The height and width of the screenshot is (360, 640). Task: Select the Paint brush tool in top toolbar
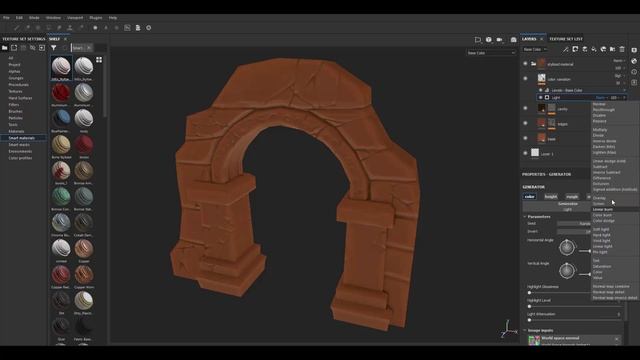pyautogui.click(x=17, y=28)
